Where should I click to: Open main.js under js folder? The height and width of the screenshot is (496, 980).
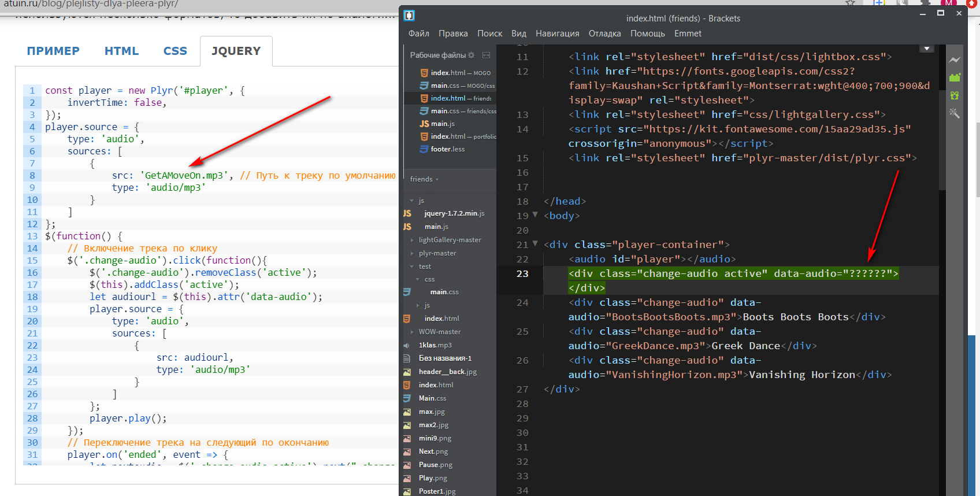(436, 227)
